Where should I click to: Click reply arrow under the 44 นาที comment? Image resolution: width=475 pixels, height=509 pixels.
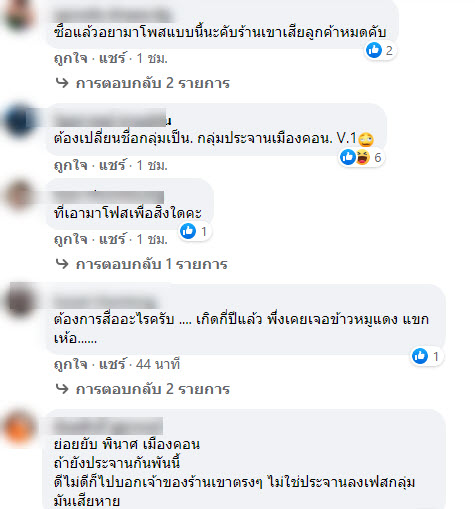[62, 389]
